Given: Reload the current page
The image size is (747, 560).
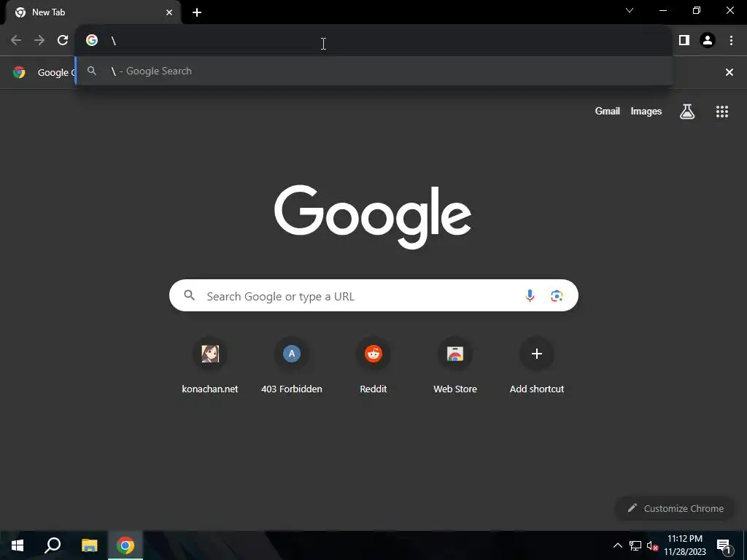Looking at the screenshot, I should pyautogui.click(x=63, y=41).
